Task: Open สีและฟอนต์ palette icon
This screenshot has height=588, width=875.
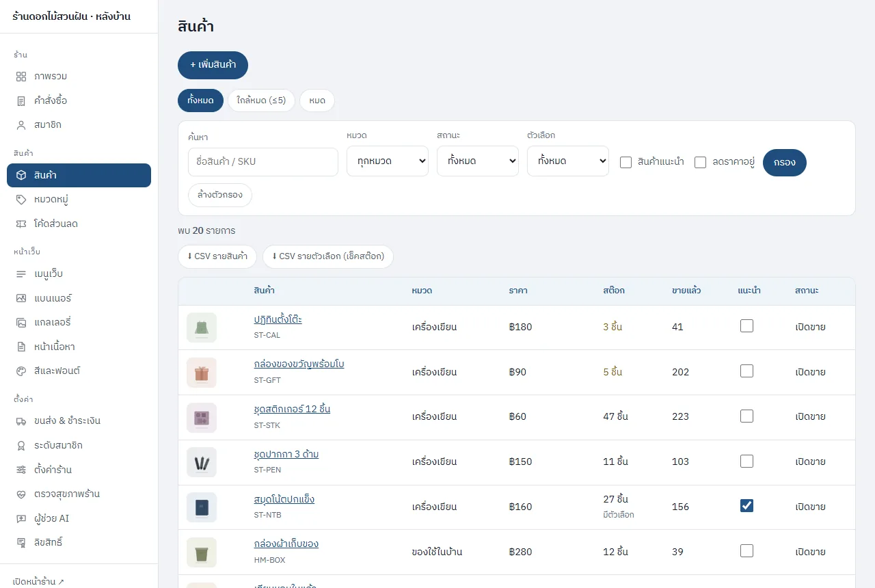Action: [21, 371]
